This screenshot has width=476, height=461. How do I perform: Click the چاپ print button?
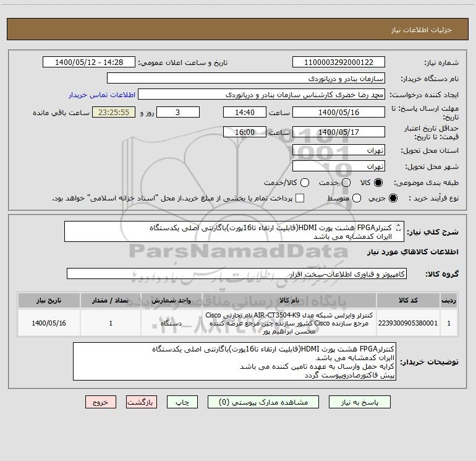182,402
